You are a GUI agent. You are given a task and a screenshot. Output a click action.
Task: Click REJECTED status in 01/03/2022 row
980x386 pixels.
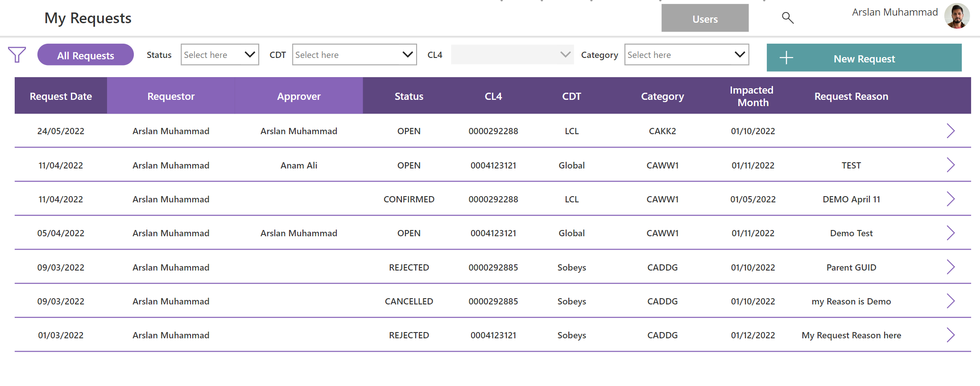coord(409,335)
